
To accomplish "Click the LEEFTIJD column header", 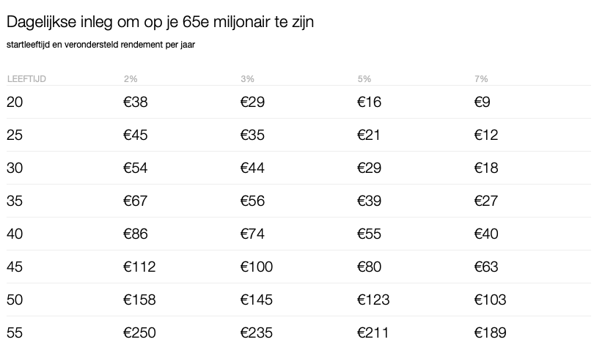I will tap(26, 79).
